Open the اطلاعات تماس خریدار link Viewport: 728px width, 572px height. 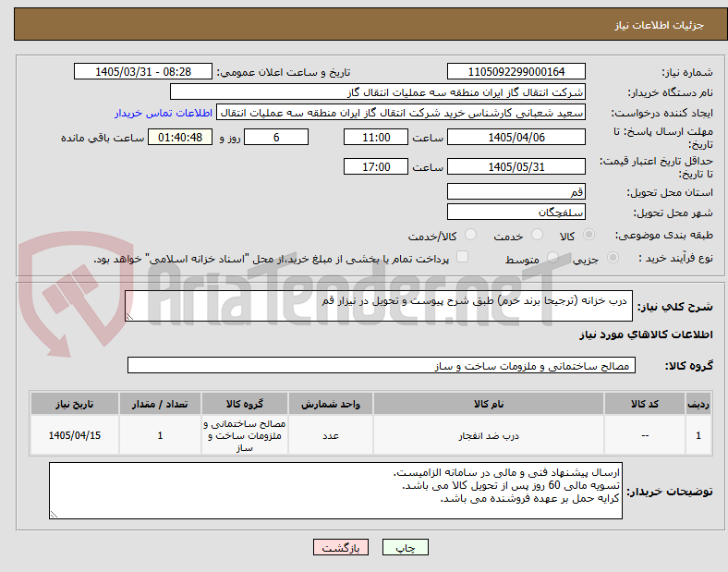164,113
